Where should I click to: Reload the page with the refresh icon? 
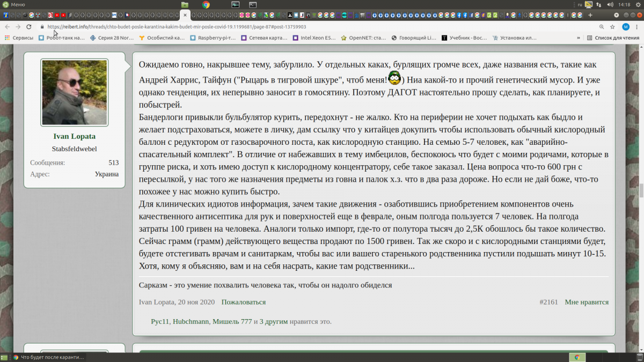tap(29, 27)
